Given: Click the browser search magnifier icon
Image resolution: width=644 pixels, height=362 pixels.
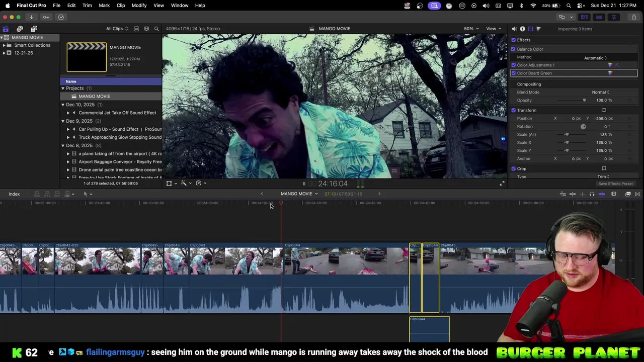Looking at the screenshot, I should pos(156,29).
